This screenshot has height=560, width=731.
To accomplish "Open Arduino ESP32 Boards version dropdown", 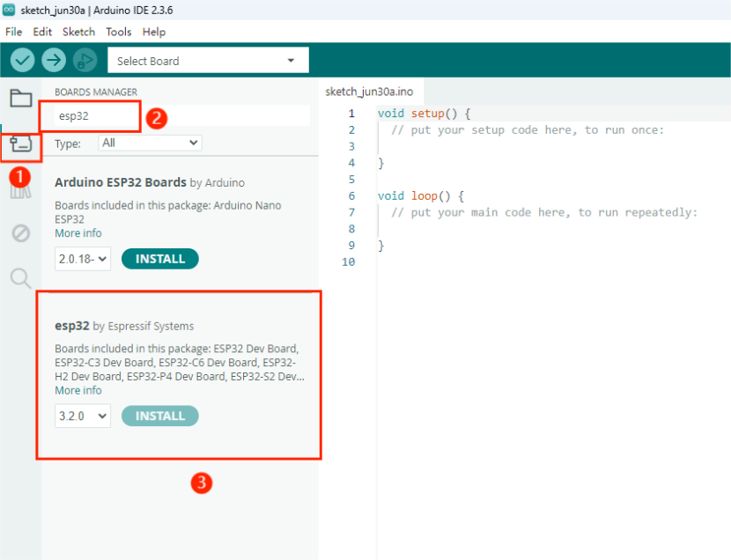I will click(83, 259).
